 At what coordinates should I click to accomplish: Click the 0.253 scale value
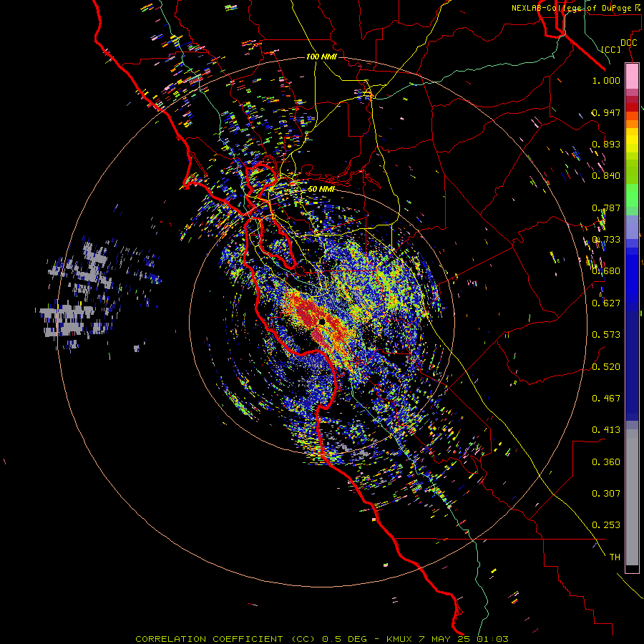coord(606,525)
